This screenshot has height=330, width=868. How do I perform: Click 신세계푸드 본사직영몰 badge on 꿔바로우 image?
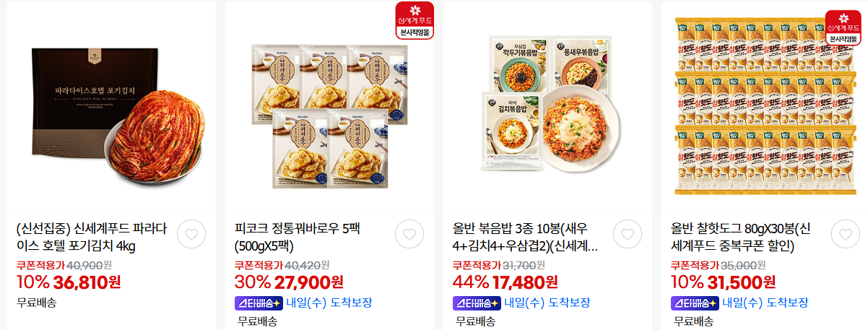coord(415,20)
